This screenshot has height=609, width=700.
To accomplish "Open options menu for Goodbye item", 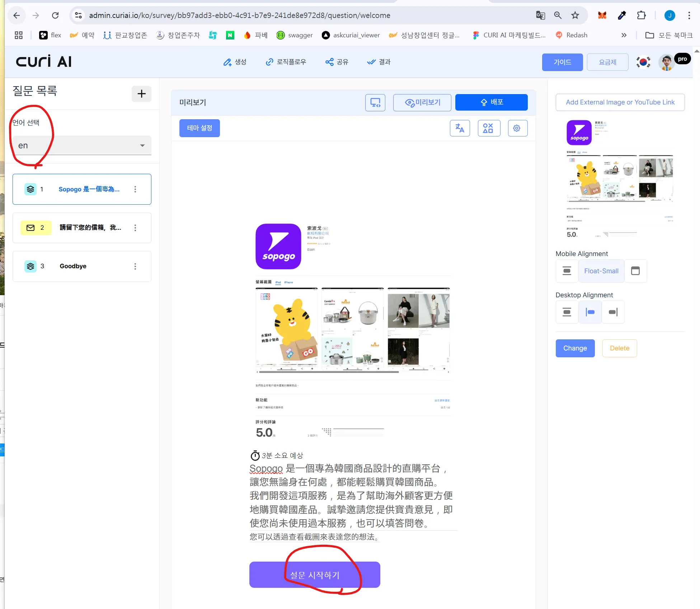I will coord(135,266).
